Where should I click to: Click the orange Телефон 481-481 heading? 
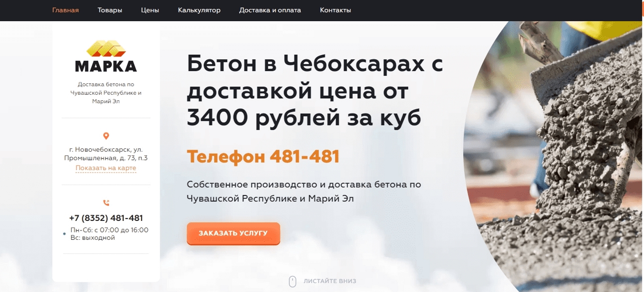coord(263,157)
